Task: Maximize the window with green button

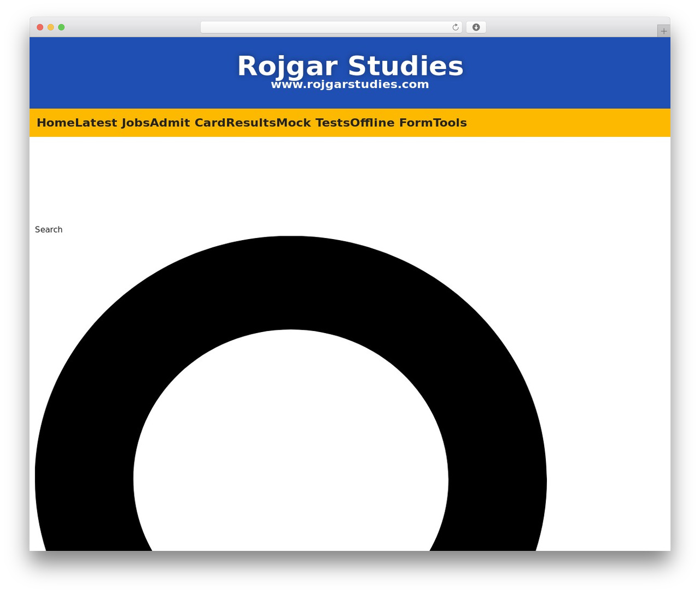Action: point(61,27)
